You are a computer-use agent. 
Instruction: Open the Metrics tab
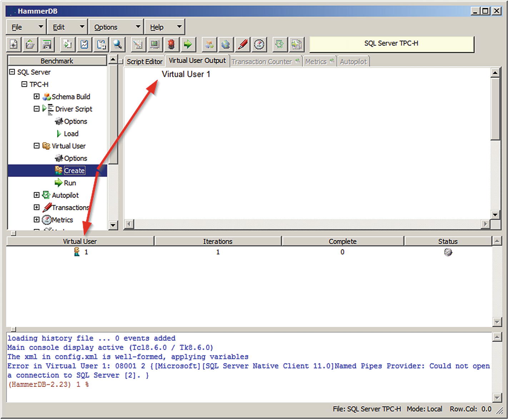tap(320, 61)
